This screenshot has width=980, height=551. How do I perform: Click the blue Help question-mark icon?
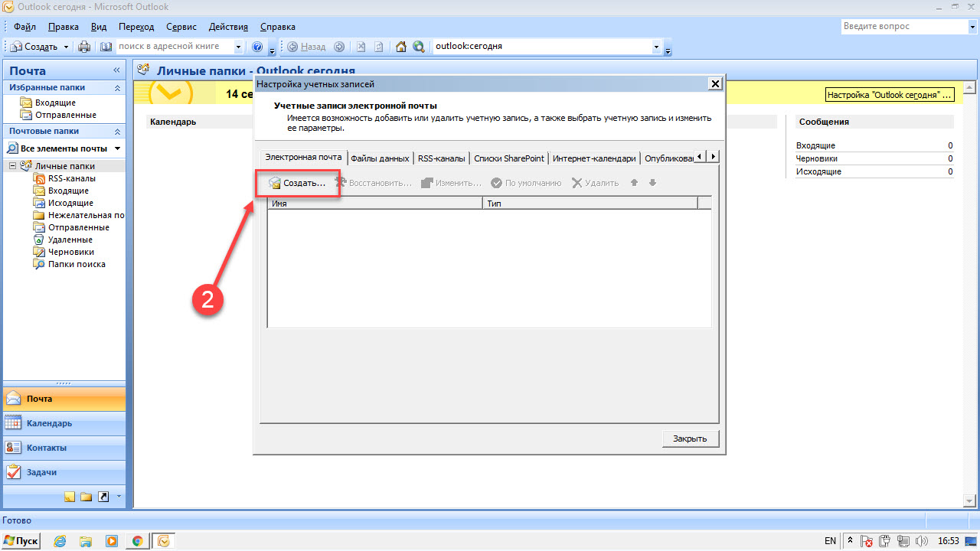pos(257,47)
